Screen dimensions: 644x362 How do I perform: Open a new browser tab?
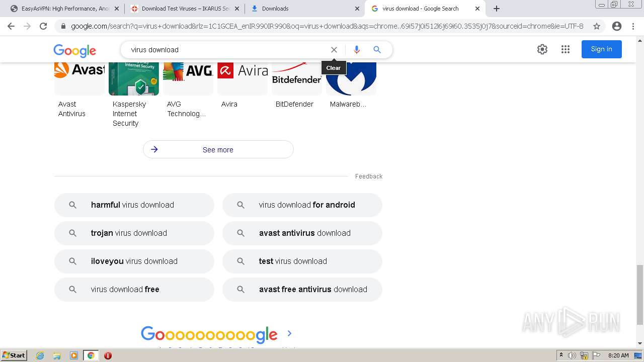[x=497, y=9]
